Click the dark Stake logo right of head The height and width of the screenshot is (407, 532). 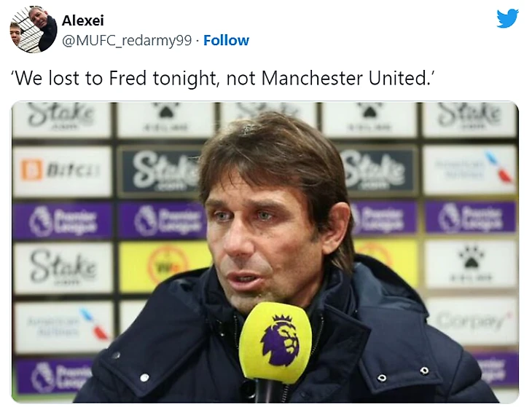point(378,169)
